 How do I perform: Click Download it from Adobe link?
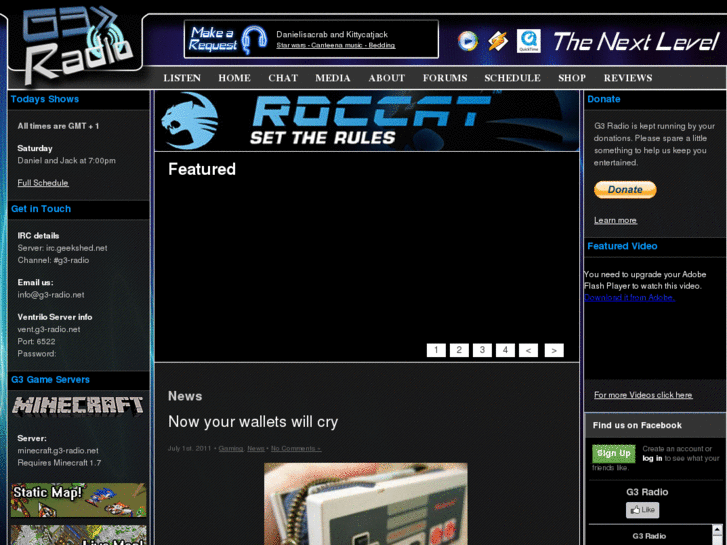[629, 298]
